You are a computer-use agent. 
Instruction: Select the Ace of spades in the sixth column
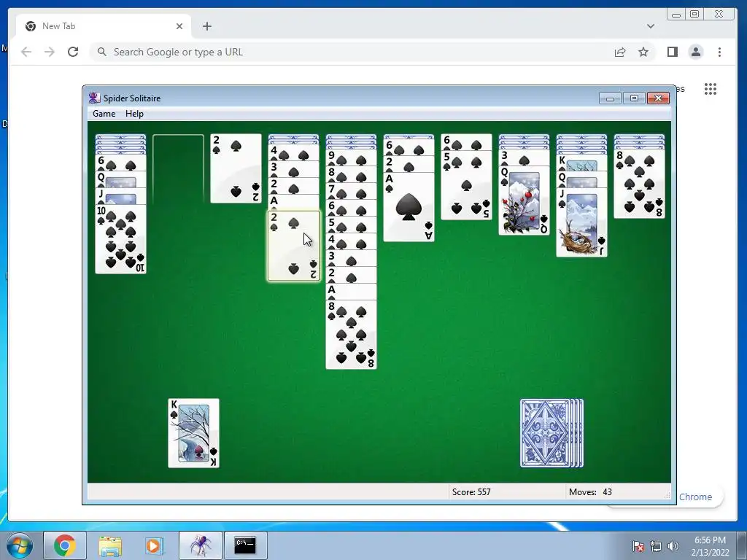point(409,206)
